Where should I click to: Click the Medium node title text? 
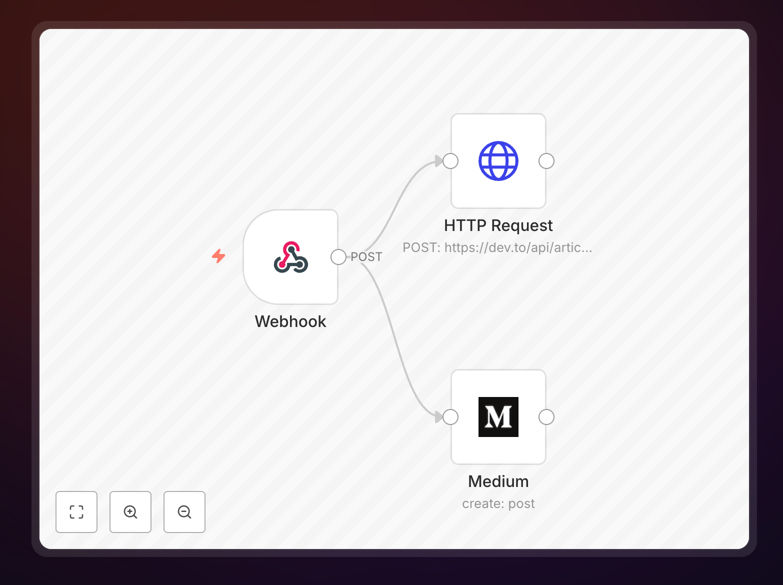click(x=498, y=481)
